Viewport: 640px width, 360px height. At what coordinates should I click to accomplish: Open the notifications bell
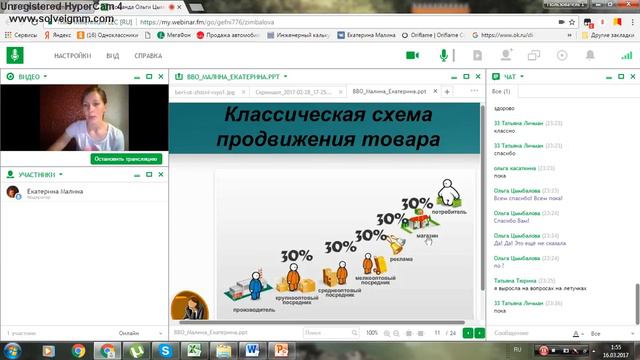590,55
